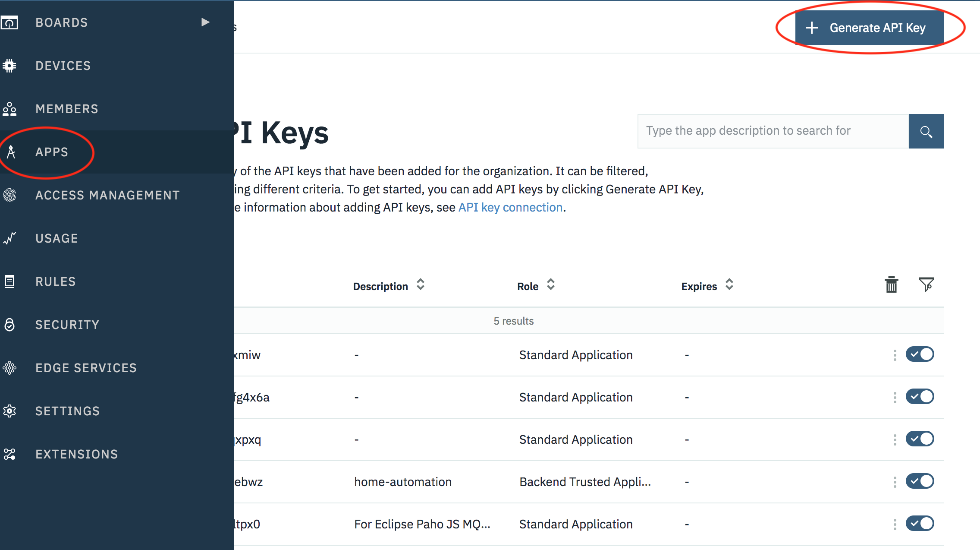Click the search magnifier icon button
The width and height of the screenshot is (980, 550).
coord(926,131)
